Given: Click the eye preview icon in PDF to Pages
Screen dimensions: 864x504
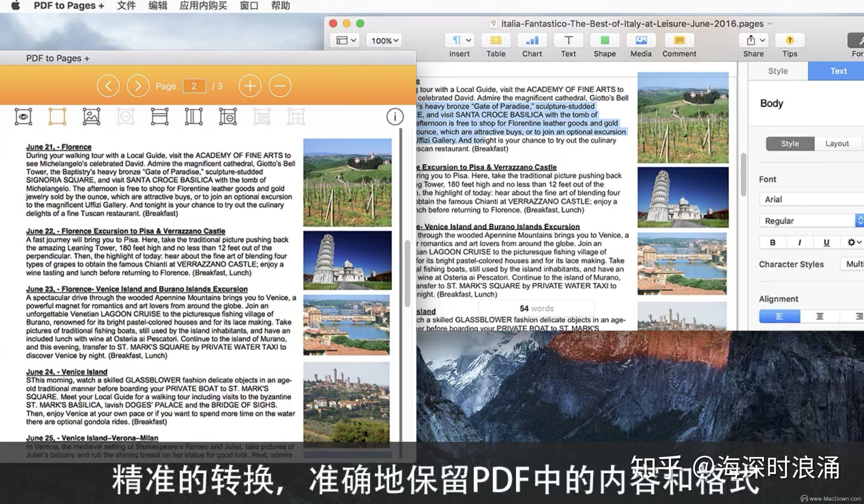Looking at the screenshot, I should [x=23, y=116].
